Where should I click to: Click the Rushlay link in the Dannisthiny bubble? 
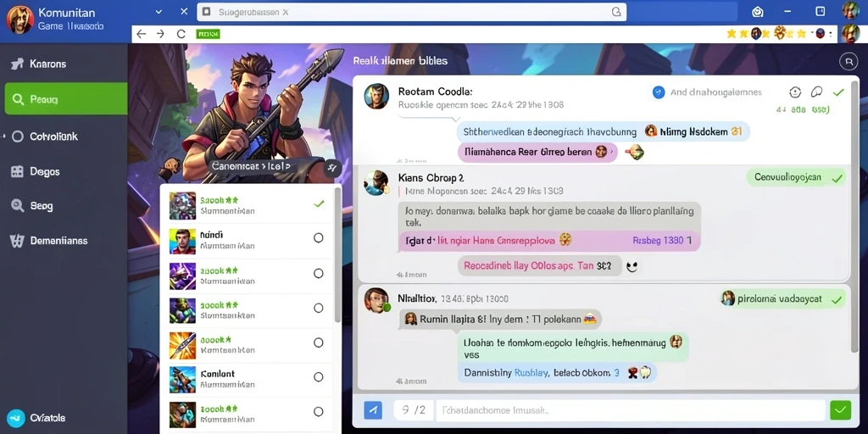531,373
